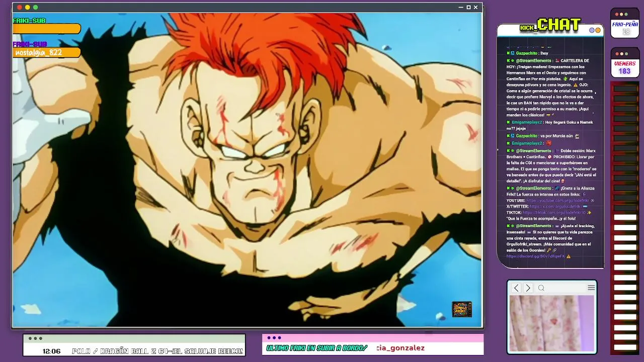The height and width of the screenshot is (362, 644).
Task: Click the scrolling 'DRAGON BALL Z 64' title ticker
Action: (157, 351)
